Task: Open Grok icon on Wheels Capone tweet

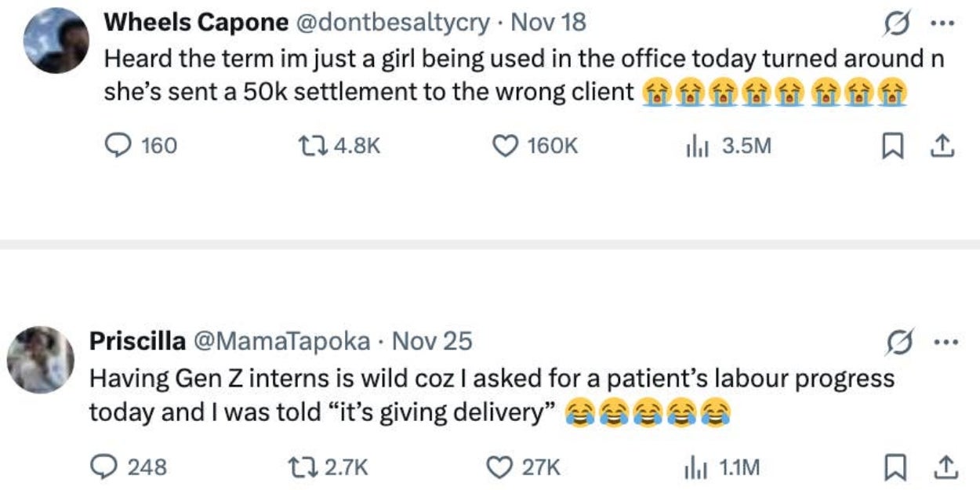Action: point(893,23)
